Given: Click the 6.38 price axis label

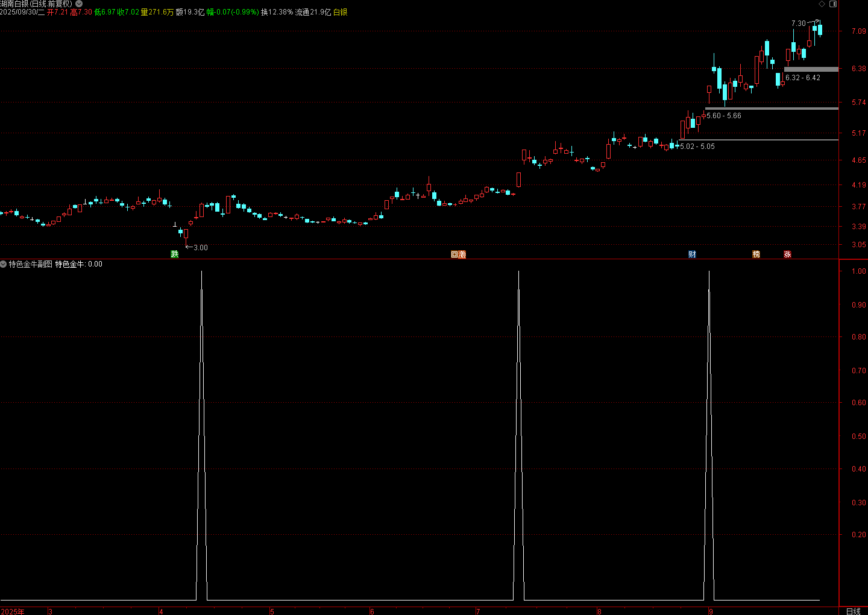Looking at the screenshot, I should pos(859,69).
